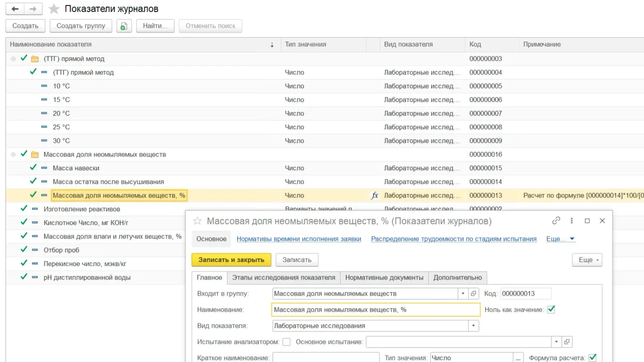Toggle Формула расчета checkbox
Viewport: 644px width, 362px height.
(592, 358)
